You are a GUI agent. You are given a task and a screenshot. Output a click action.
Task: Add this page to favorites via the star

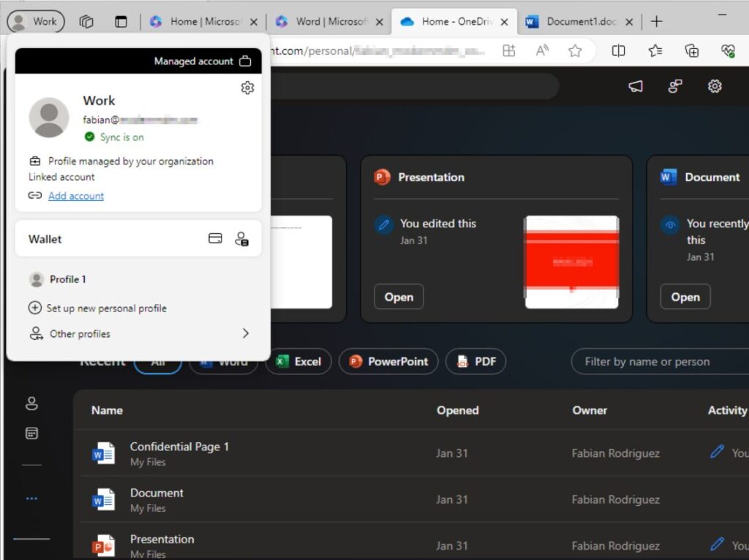(x=575, y=50)
